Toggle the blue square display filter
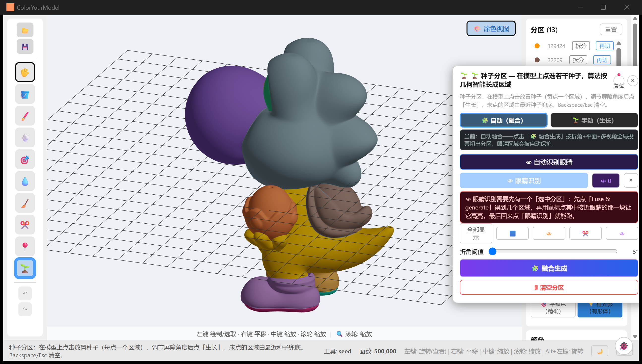 pyautogui.click(x=512, y=234)
